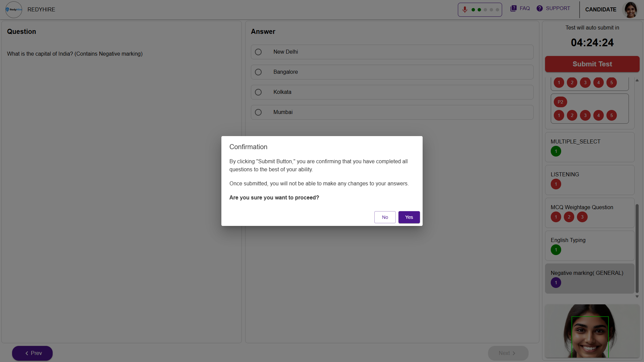The height and width of the screenshot is (362, 644).
Task: Confirm submission with Yes button
Action: pos(409,217)
